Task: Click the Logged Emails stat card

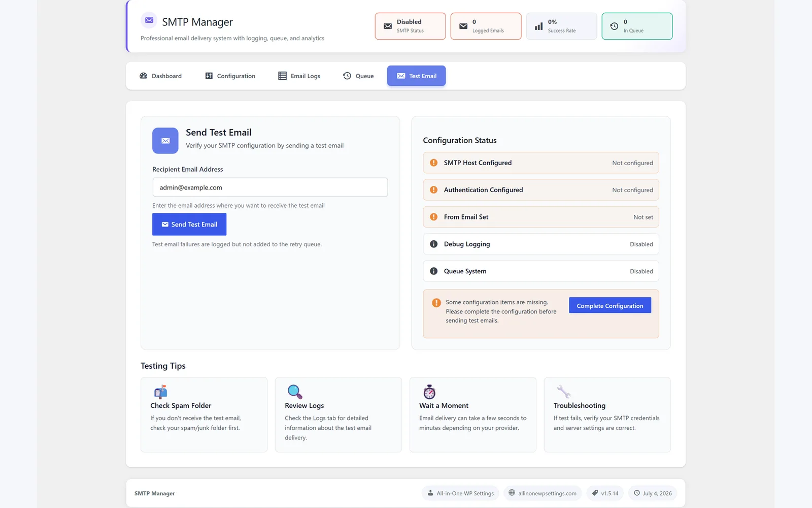Action: 486,26
